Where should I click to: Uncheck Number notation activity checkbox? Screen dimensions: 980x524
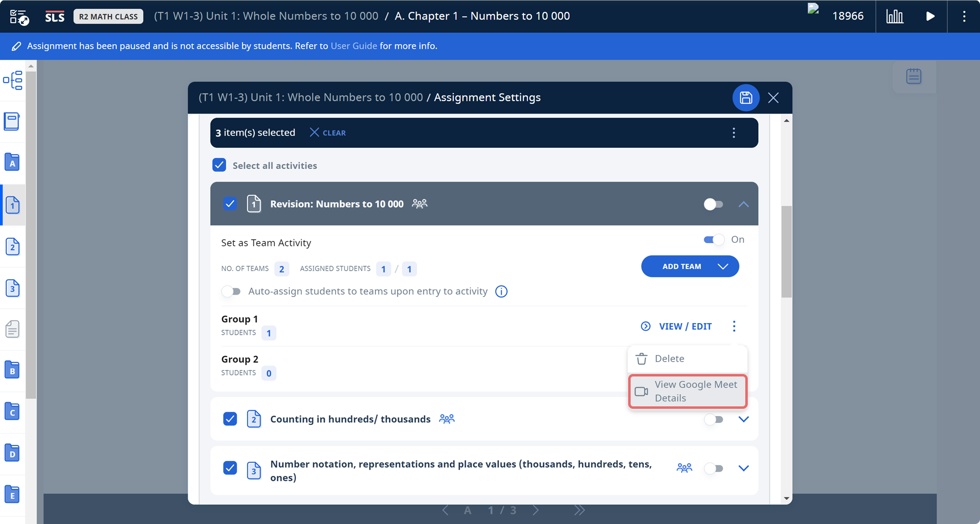pyautogui.click(x=230, y=468)
